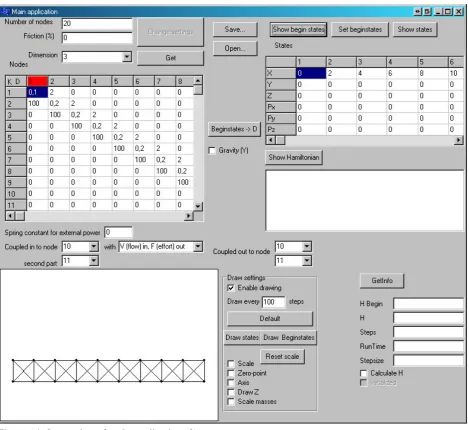The width and height of the screenshot is (469, 430).
Task: Click the H Begin field
Action: click(x=429, y=304)
